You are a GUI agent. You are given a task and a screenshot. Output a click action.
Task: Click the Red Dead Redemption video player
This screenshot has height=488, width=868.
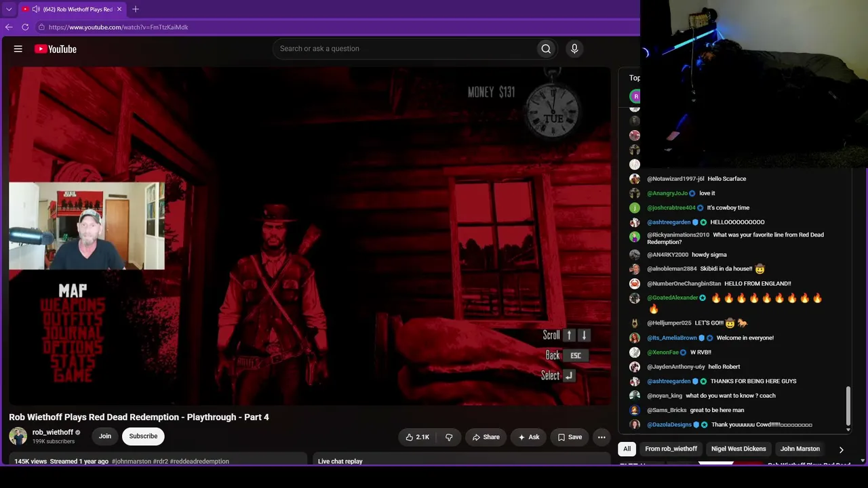pos(310,236)
